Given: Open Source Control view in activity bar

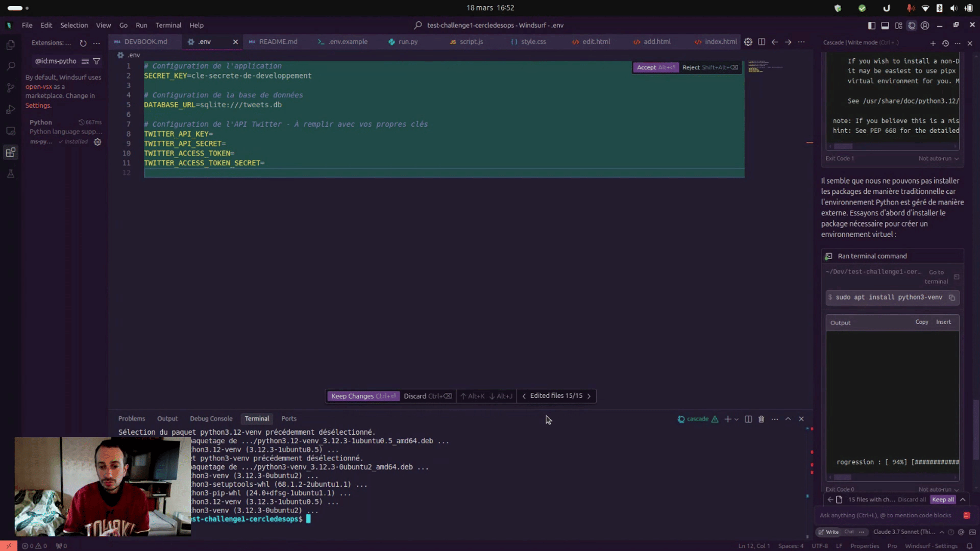Looking at the screenshot, I should coord(10,88).
